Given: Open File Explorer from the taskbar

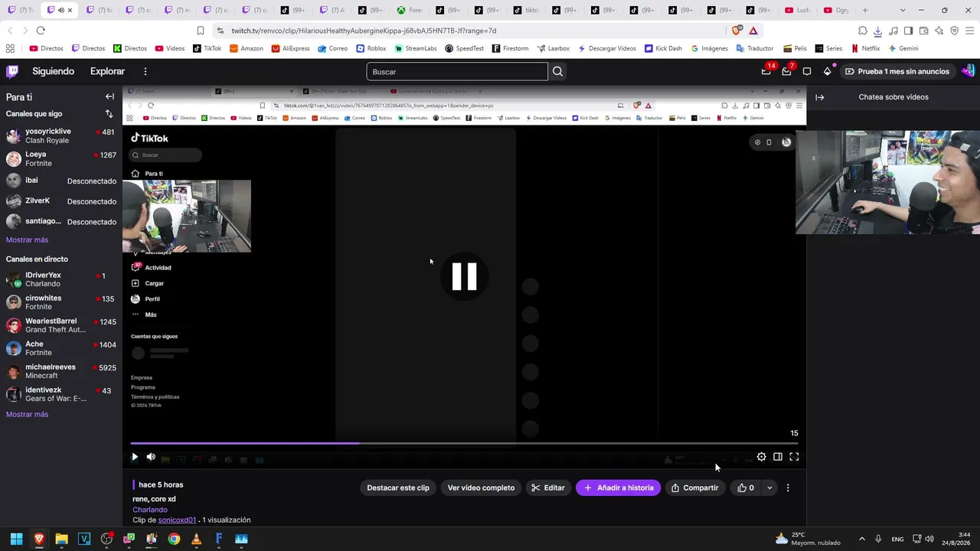Looking at the screenshot, I should (x=61, y=539).
